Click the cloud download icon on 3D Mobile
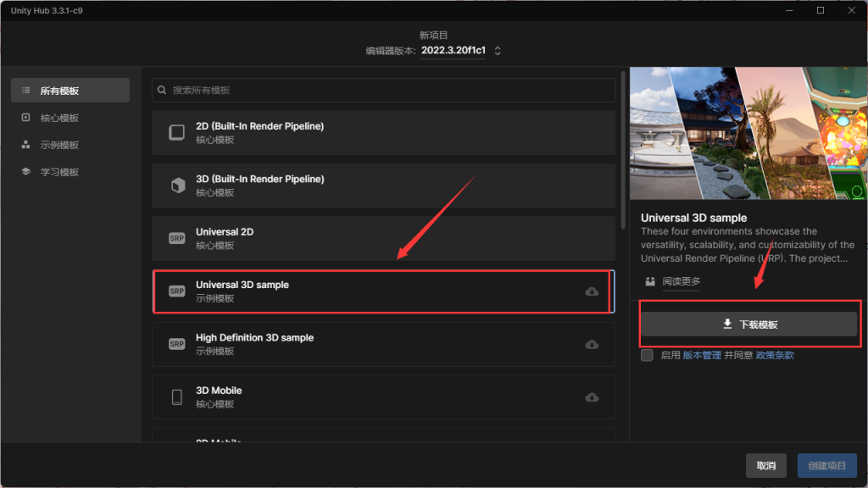Image resolution: width=868 pixels, height=488 pixels. click(592, 397)
